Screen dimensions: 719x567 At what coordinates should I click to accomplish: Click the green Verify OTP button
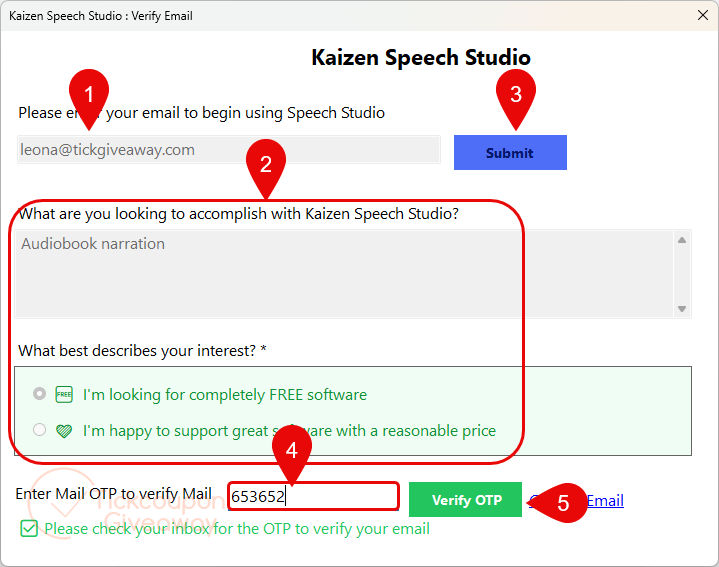tap(465, 500)
